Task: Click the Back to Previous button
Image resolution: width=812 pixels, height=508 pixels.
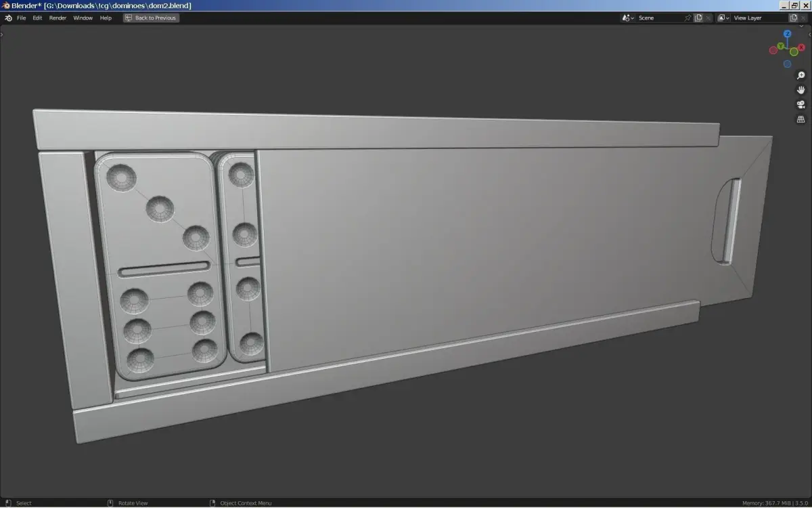Action: 151,18
